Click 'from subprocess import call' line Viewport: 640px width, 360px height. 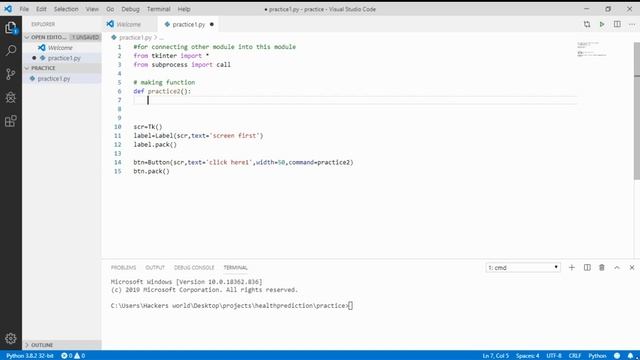(x=182, y=64)
